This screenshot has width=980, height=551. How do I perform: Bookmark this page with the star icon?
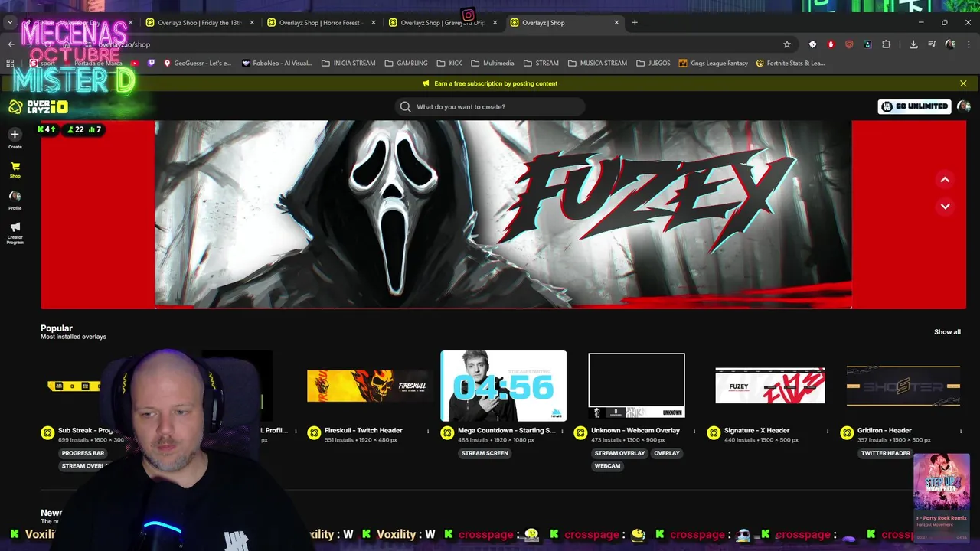[786, 44]
